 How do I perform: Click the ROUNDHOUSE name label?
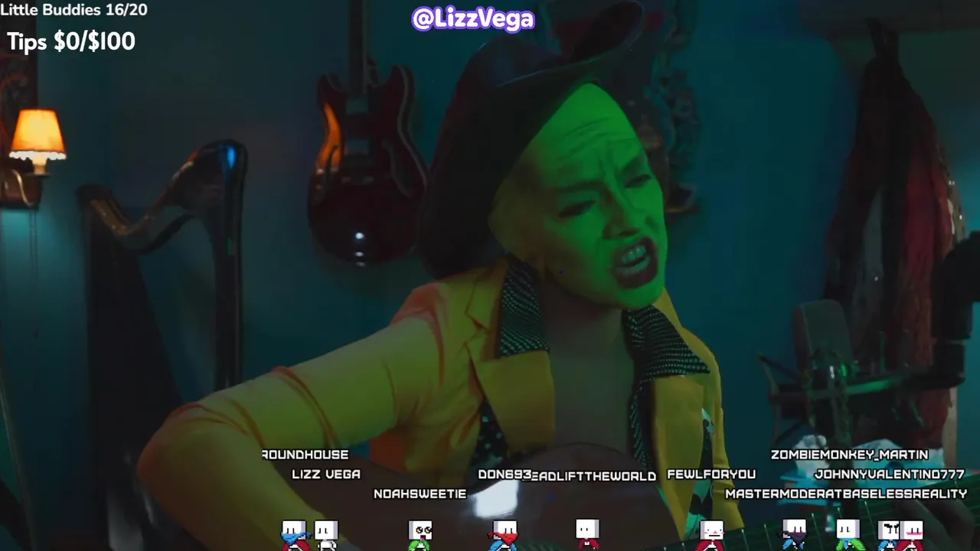tap(305, 455)
